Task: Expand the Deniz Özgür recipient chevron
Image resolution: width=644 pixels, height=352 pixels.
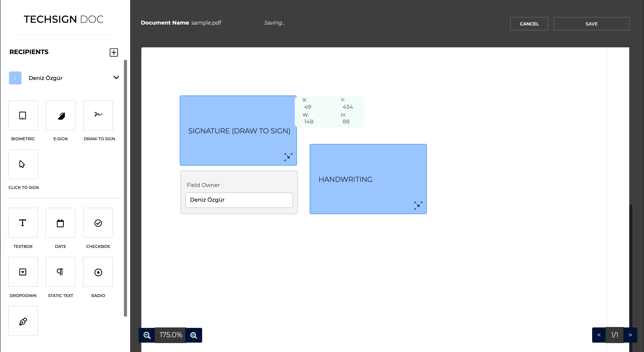Action: click(x=116, y=77)
